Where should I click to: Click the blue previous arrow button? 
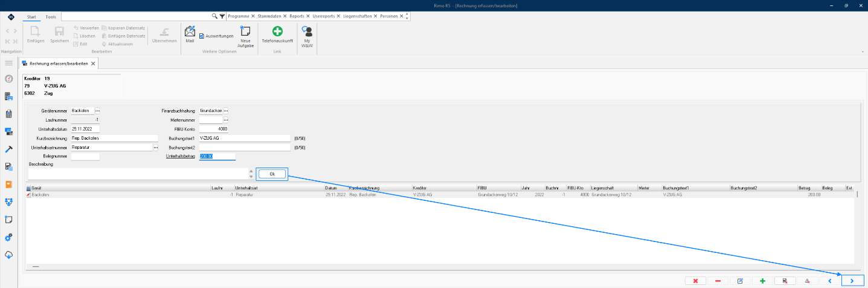pos(829,281)
